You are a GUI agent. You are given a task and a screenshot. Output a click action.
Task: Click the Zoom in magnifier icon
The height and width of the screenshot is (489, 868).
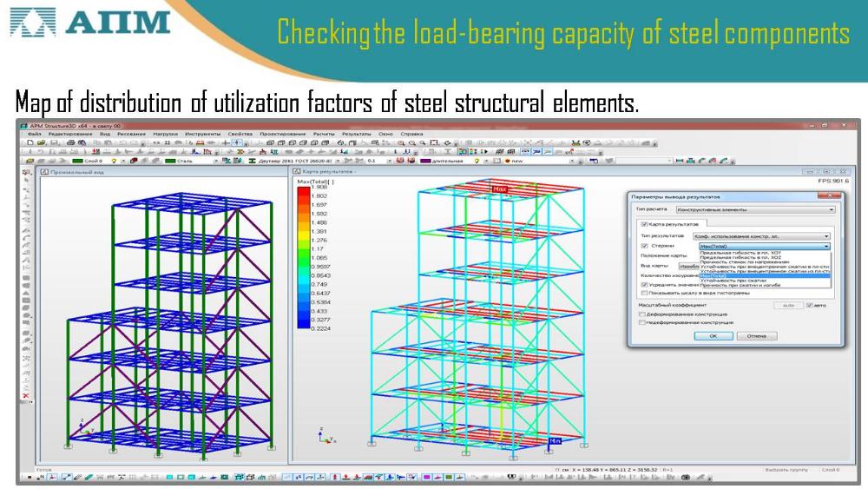click(401, 142)
